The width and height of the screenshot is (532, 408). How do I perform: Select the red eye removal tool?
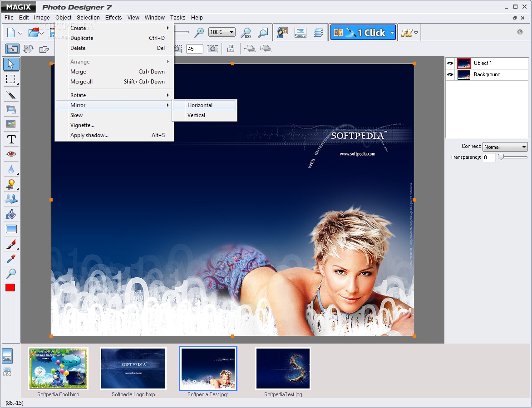[11, 154]
